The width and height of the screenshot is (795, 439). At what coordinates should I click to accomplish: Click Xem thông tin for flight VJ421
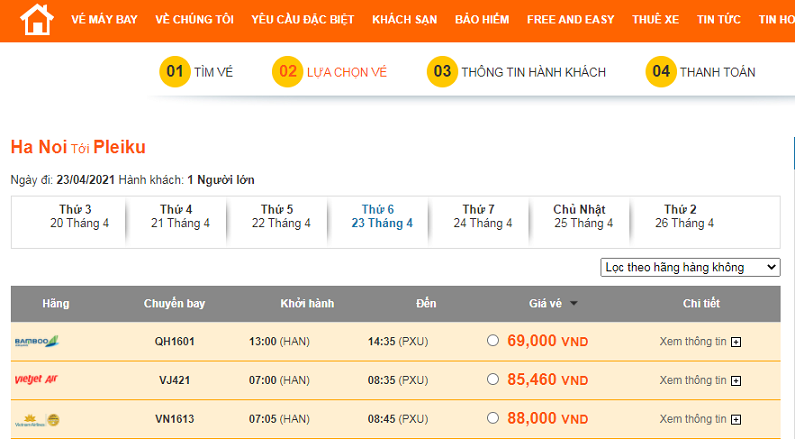tap(693, 380)
